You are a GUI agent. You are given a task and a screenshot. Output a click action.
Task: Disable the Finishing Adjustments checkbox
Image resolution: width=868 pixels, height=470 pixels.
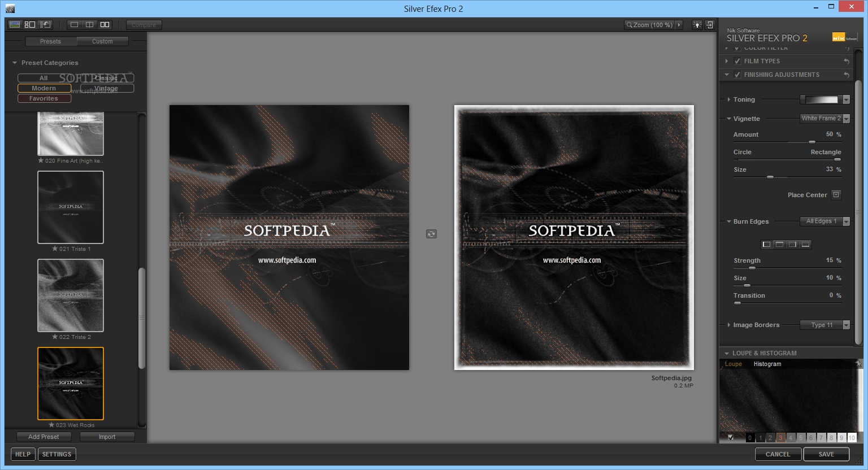(737, 75)
